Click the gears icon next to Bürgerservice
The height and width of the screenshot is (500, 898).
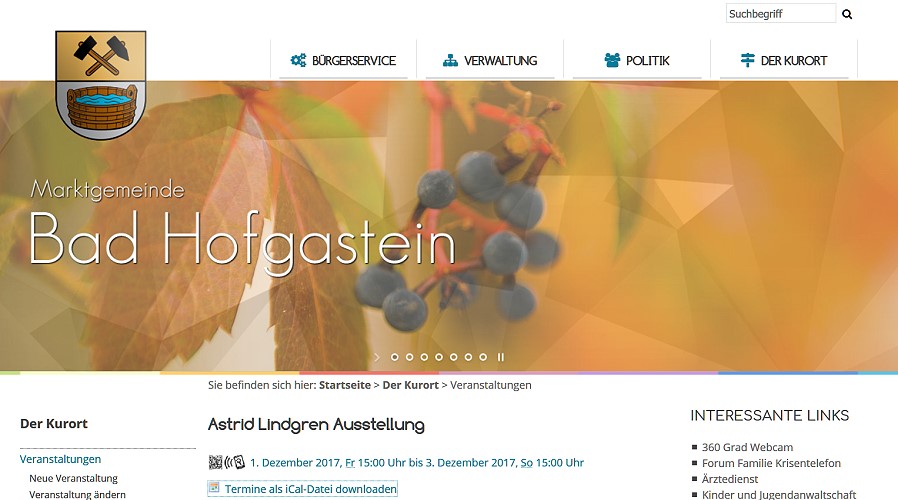click(298, 60)
